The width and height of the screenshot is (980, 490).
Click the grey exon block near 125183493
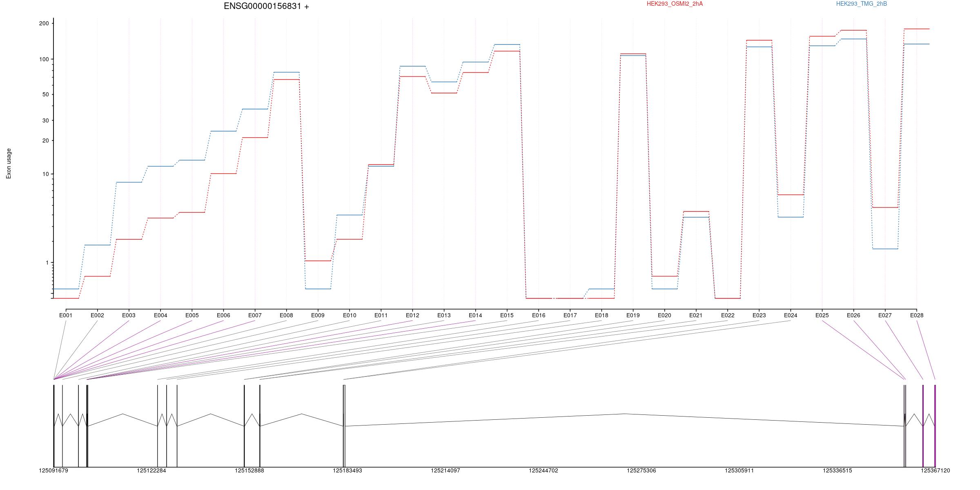point(344,426)
